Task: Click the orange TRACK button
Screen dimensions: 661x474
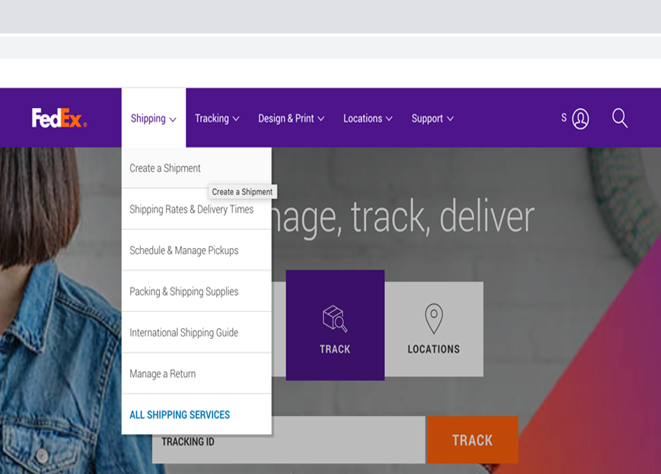Action: [473, 440]
